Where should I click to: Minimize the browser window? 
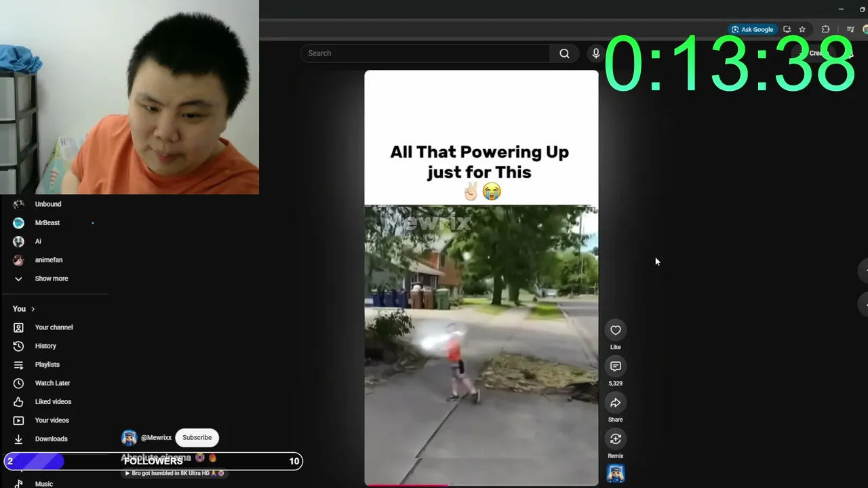click(841, 9)
